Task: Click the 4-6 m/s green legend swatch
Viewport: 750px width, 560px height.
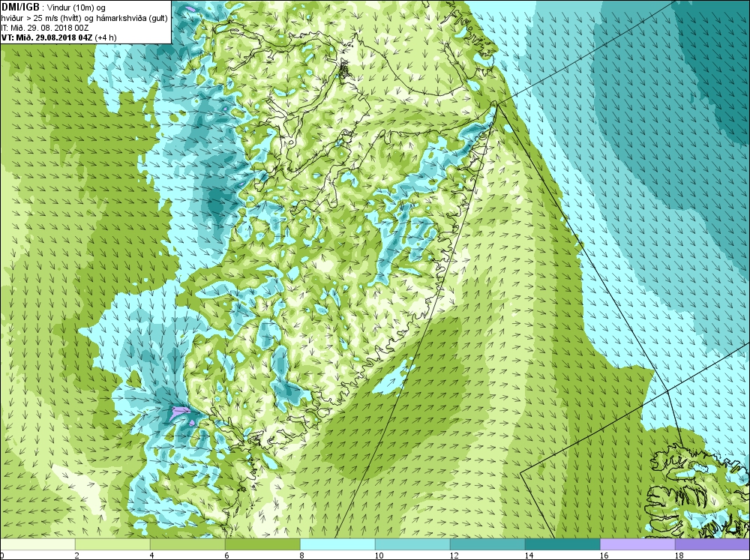Action: click(x=187, y=544)
